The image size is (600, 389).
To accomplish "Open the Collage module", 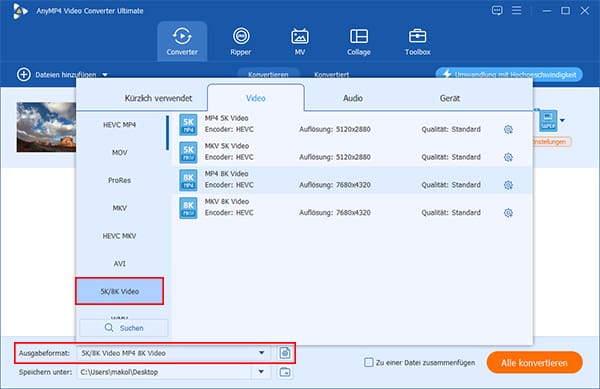I will (359, 41).
